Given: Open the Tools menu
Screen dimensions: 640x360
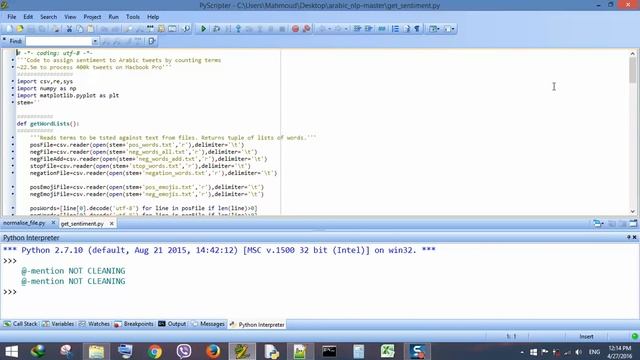Looking at the screenshot, I should tap(133, 17).
